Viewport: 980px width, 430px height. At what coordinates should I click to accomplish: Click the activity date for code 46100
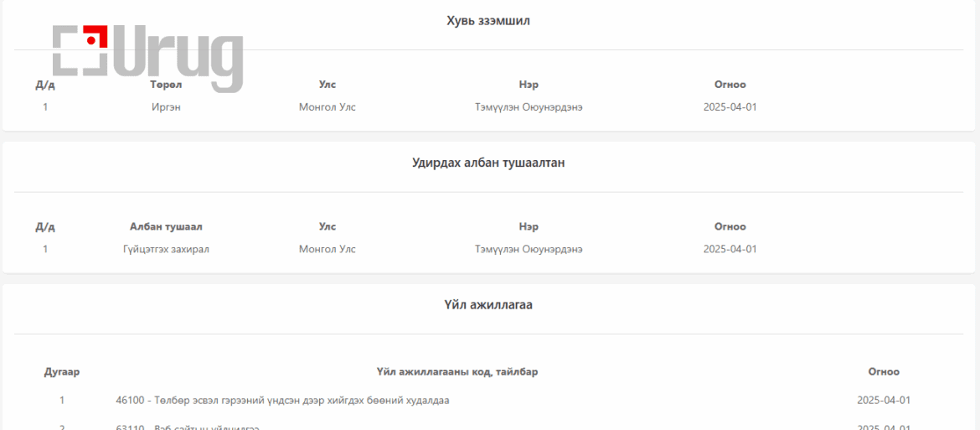pos(884,400)
